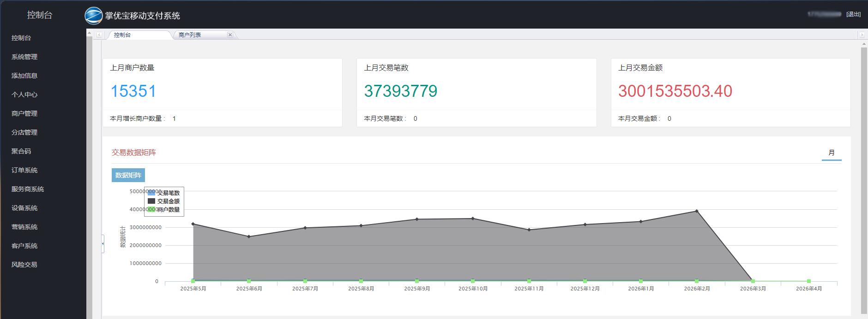Click the tab scroll-right arrow icon

[x=862, y=35]
